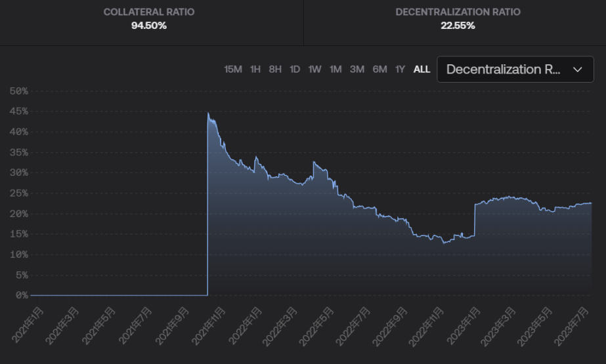Viewport: 606px width, 364px height.
Task: Select the 1Y time range
Action: pyautogui.click(x=400, y=70)
